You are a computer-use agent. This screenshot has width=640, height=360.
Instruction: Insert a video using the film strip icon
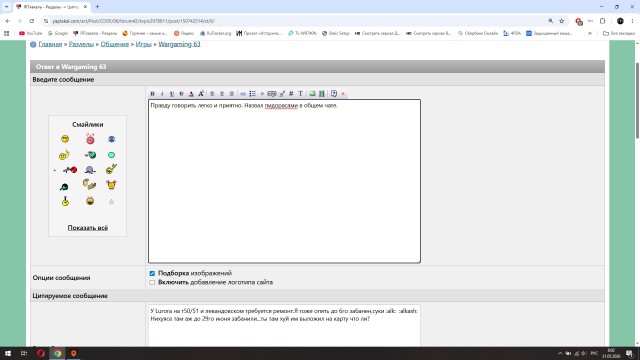pyautogui.click(x=322, y=93)
